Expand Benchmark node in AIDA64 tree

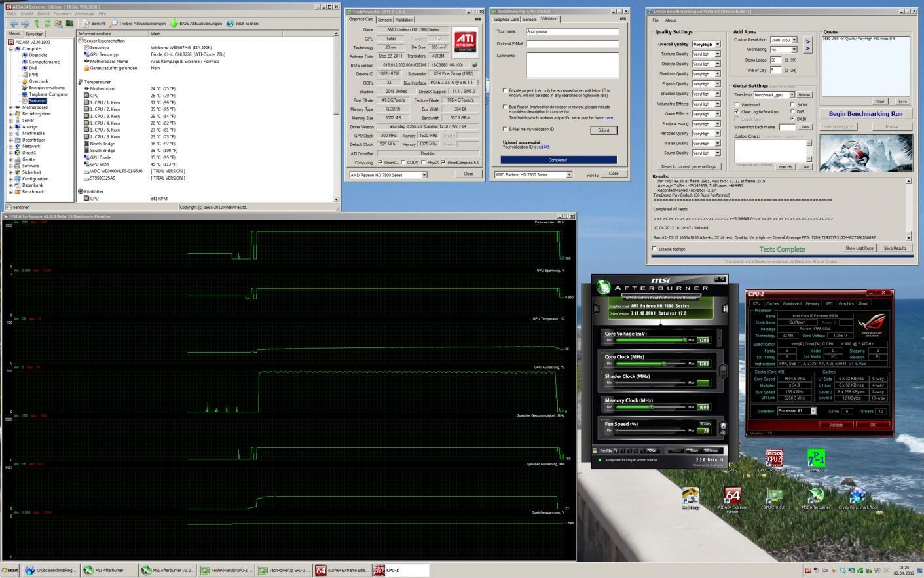click(11, 192)
